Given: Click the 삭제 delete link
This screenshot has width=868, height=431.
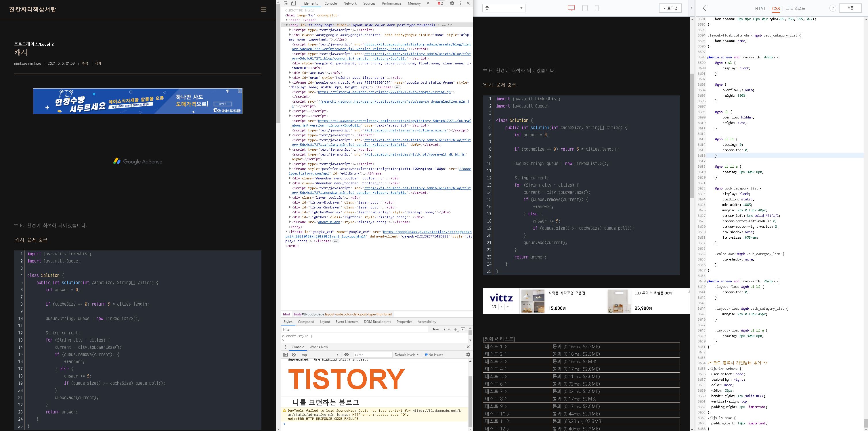Looking at the screenshot, I should pos(98,63).
